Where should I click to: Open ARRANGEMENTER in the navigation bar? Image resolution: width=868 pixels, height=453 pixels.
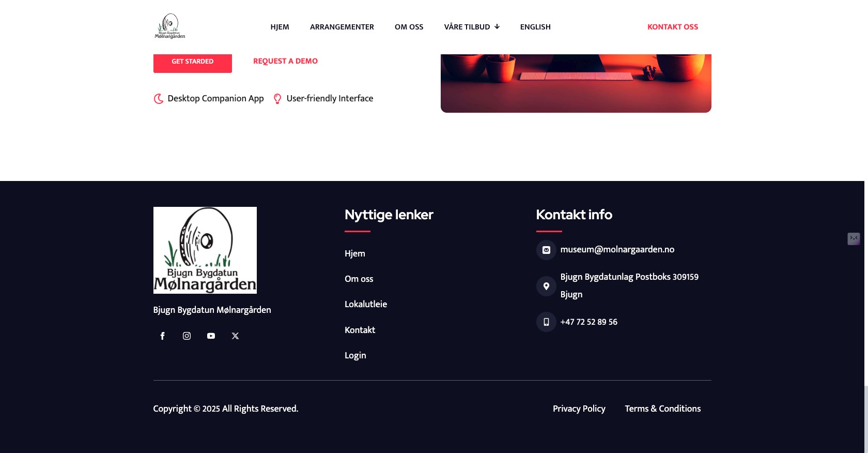pyautogui.click(x=342, y=27)
